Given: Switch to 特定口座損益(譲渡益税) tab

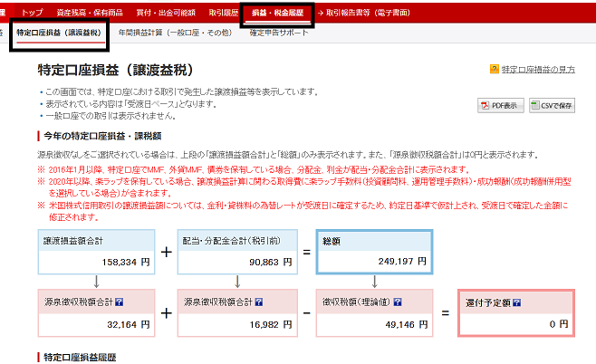Looking at the screenshot, I should point(57,33).
